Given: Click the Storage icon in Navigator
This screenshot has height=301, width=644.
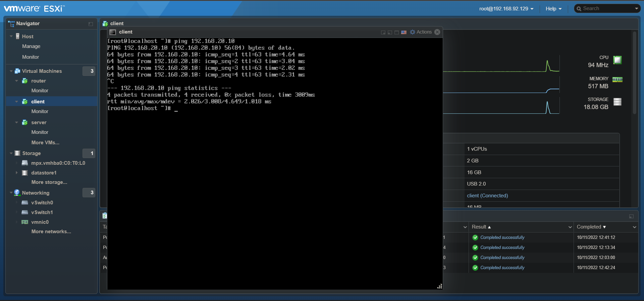Looking at the screenshot, I should click(x=18, y=153).
